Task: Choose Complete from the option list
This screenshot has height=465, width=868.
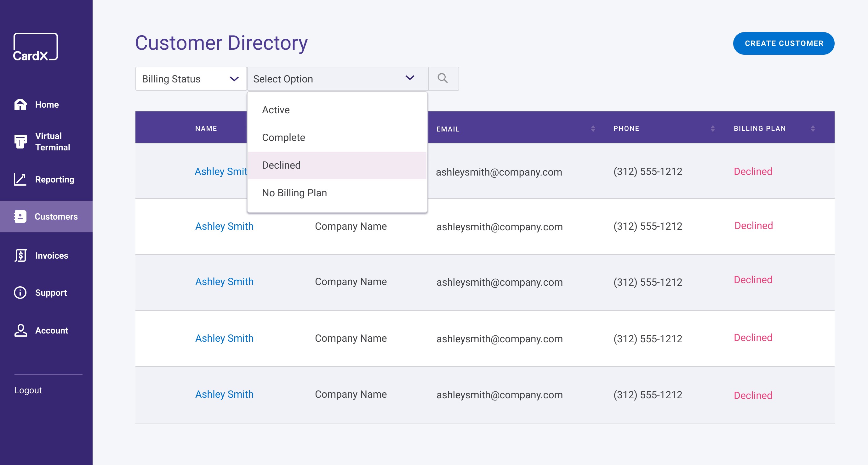Action: [x=337, y=137]
